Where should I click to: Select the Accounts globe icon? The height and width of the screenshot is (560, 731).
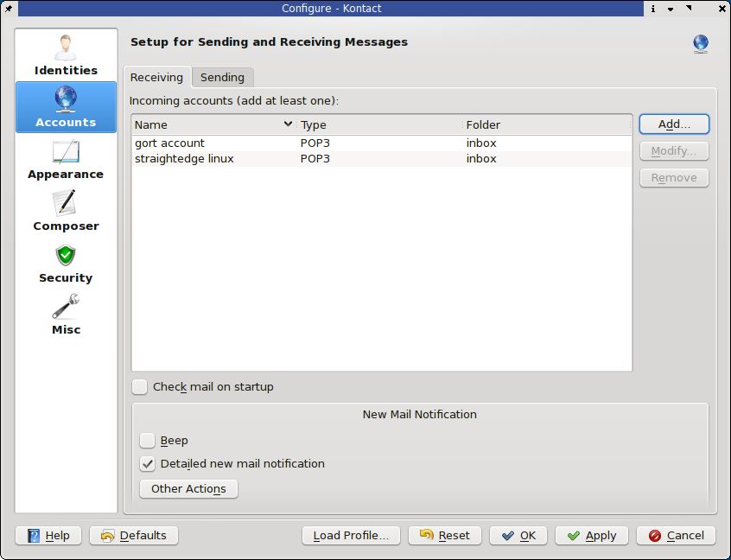(66, 99)
